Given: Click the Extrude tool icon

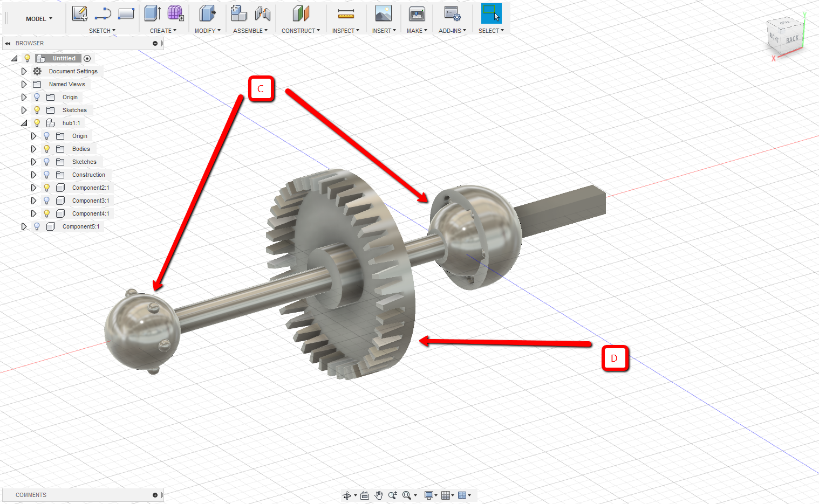Looking at the screenshot, I should [x=153, y=13].
